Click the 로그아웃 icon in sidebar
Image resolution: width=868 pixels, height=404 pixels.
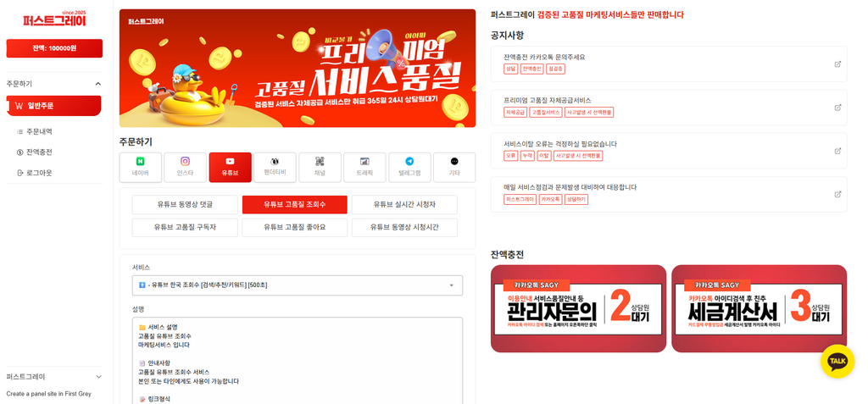click(20, 174)
